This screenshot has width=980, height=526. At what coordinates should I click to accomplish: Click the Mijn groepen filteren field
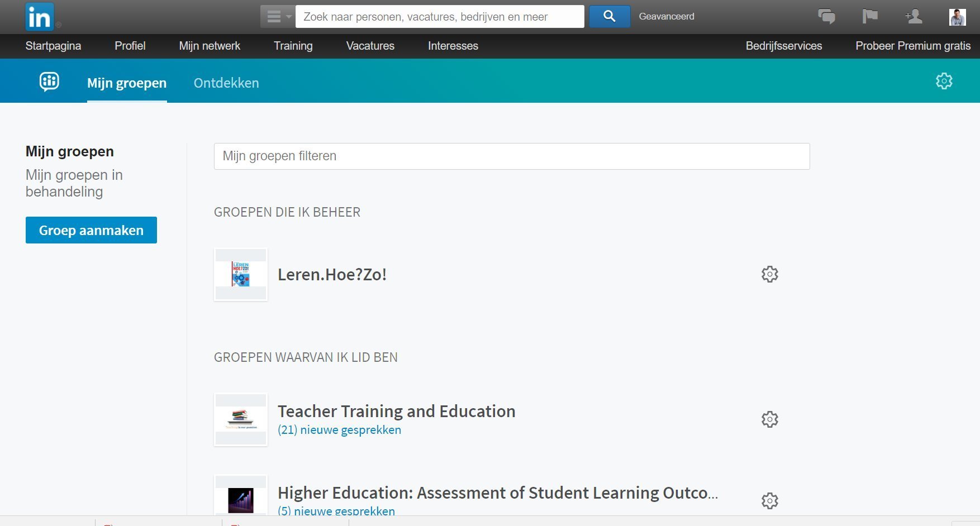[x=512, y=156]
